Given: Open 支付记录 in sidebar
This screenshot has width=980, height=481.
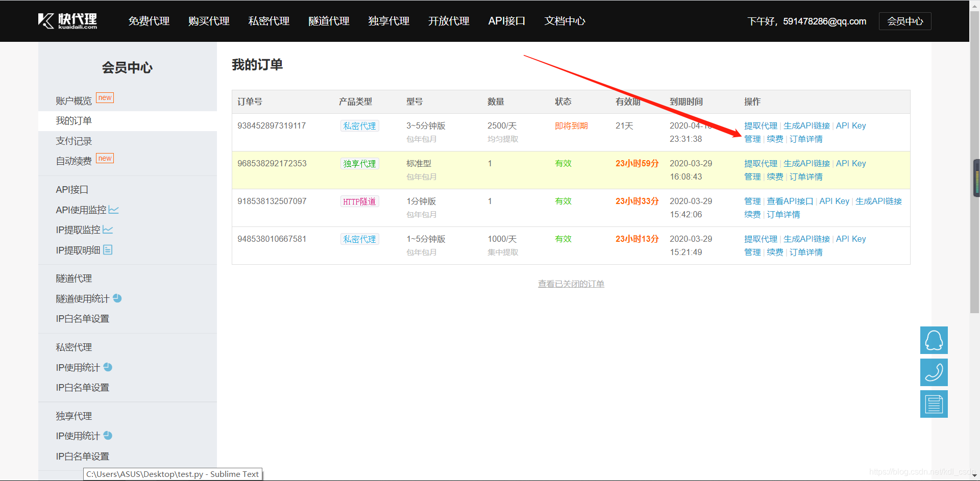Looking at the screenshot, I should pos(73,141).
